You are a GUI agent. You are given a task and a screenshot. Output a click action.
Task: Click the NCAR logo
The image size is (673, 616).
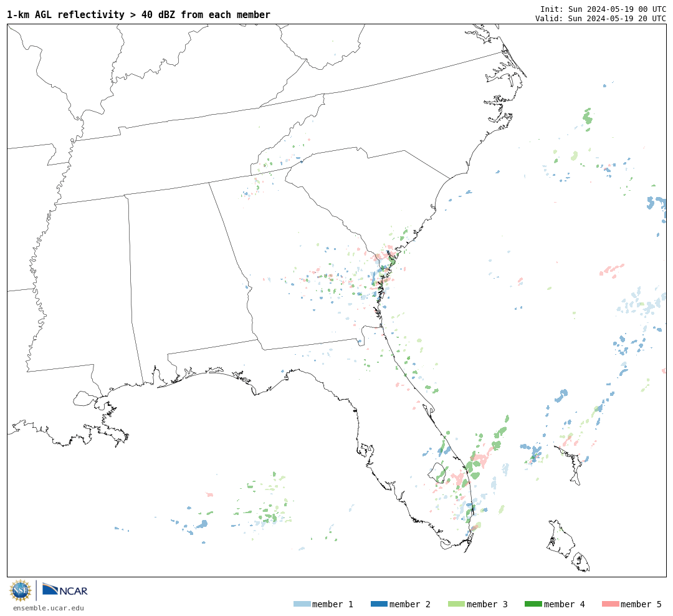click(x=65, y=590)
